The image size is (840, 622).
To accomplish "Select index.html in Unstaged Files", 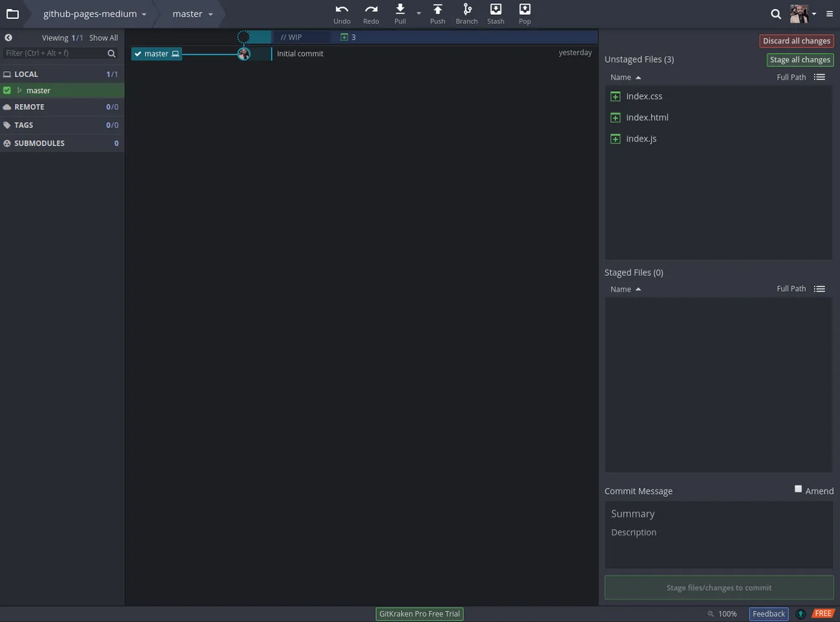I will pyautogui.click(x=719, y=118).
